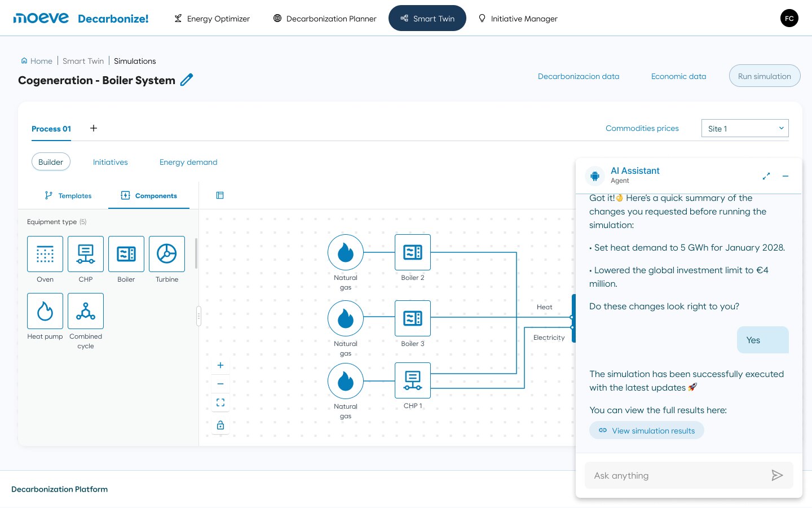Image resolution: width=812 pixels, height=508 pixels.
Task: Select the CHP 1 node on canvas
Action: tap(413, 380)
